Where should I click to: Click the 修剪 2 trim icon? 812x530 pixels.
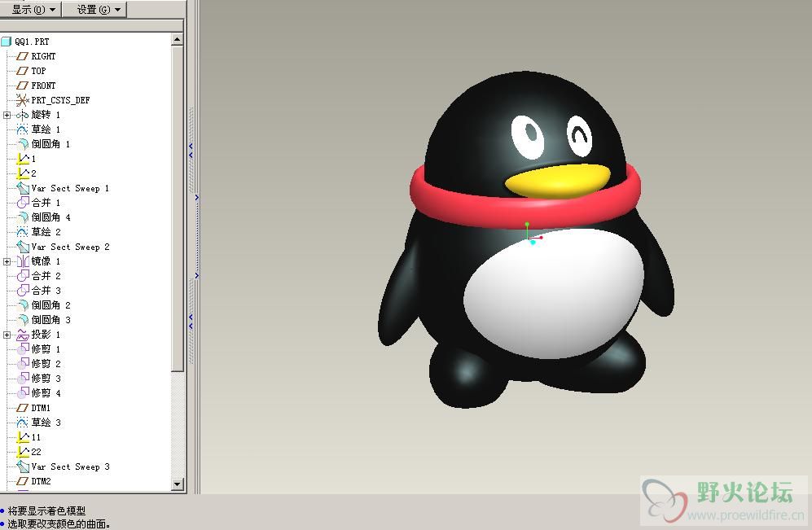click(22, 364)
